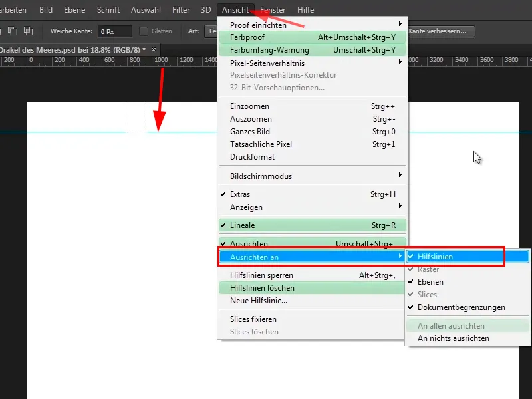Expand the Bildschirmmodus submenu
This screenshot has width=532, height=399.
click(x=312, y=176)
